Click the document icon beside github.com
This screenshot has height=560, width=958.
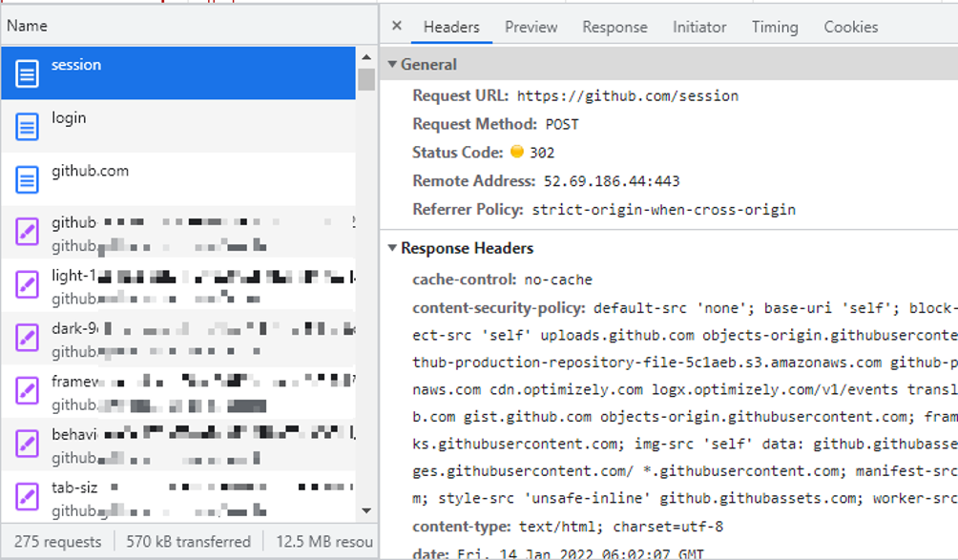tap(27, 179)
